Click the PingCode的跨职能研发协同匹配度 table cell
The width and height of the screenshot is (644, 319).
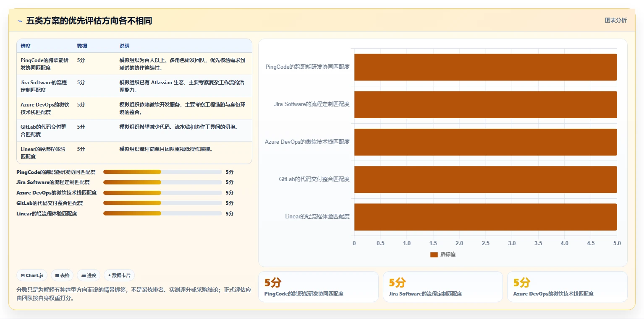(45, 64)
